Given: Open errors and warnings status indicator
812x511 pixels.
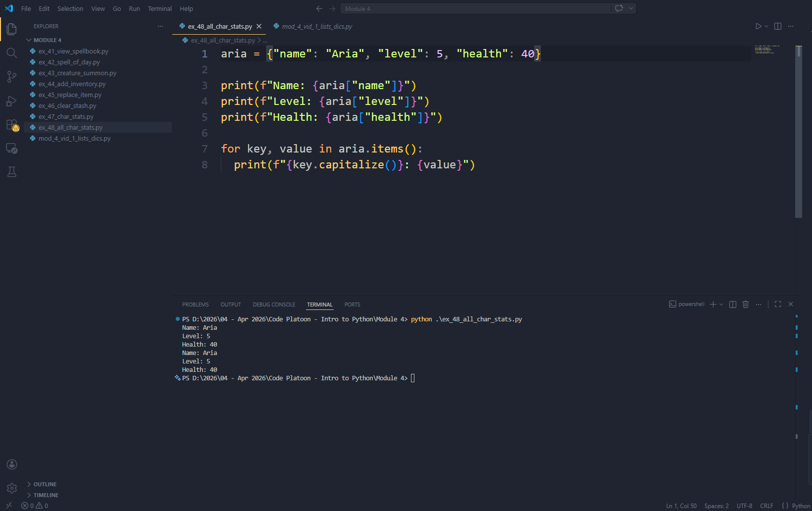Looking at the screenshot, I should (35, 506).
